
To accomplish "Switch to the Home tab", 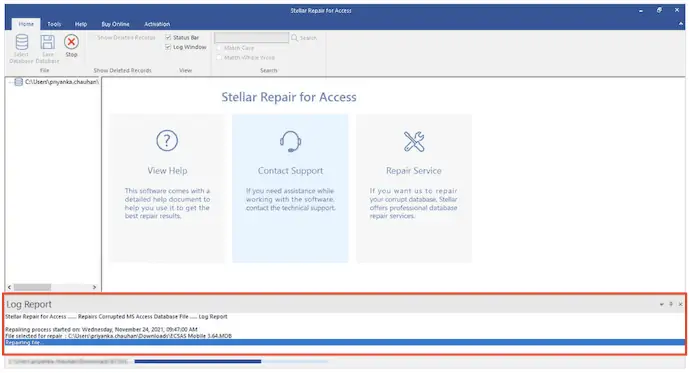I will 26,24.
